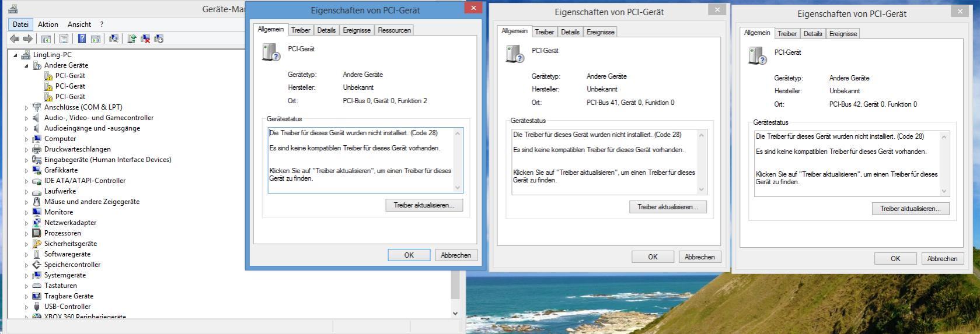This screenshot has width=980, height=334.
Task: Expand the Audioeingänge und -ausgänge node
Action: click(26, 128)
